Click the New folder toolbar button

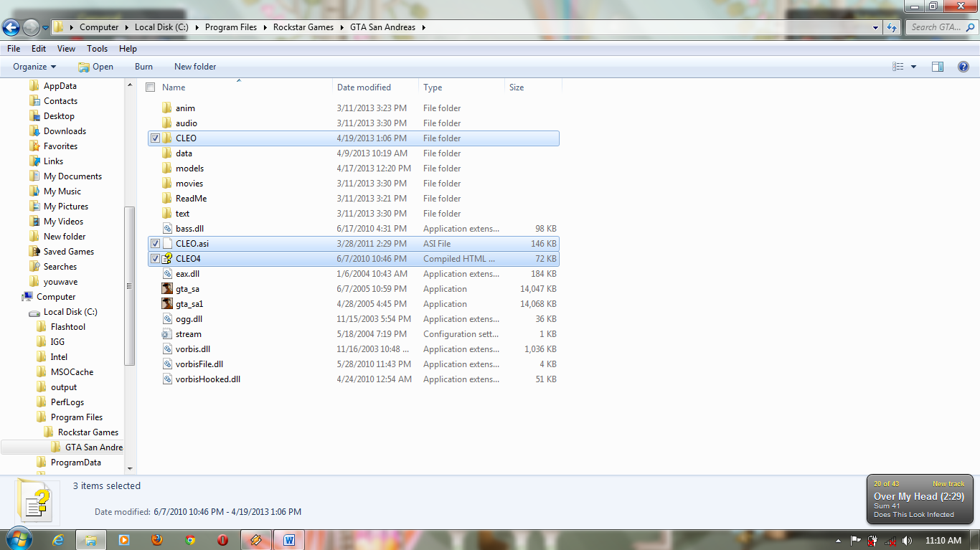[x=195, y=67]
